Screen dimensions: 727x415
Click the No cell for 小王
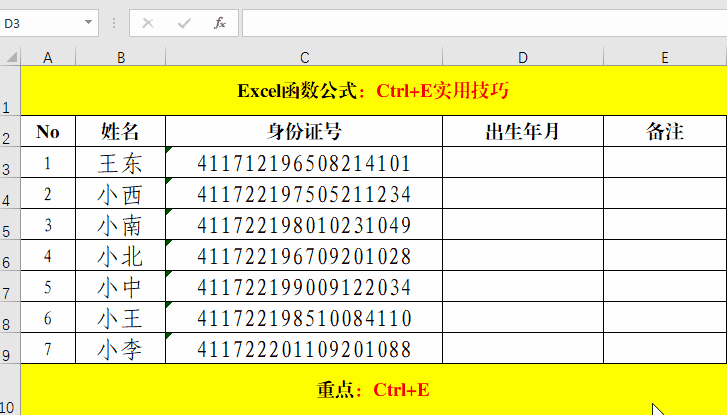(48, 318)
